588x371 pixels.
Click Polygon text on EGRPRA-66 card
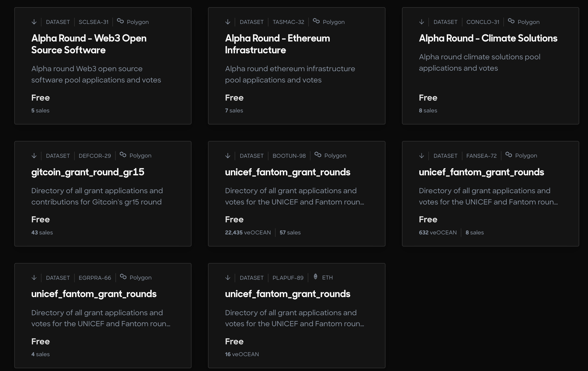click(x=141, y=278)
